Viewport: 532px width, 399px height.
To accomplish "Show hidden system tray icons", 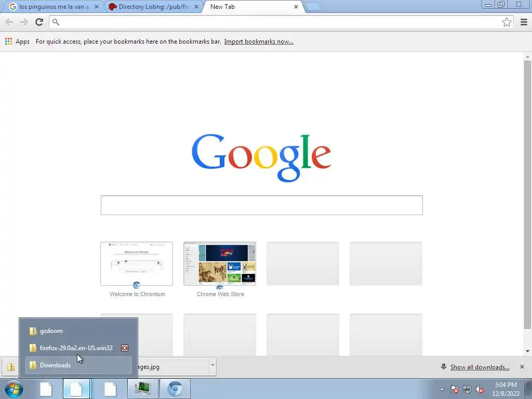I will tap(442, 389).
